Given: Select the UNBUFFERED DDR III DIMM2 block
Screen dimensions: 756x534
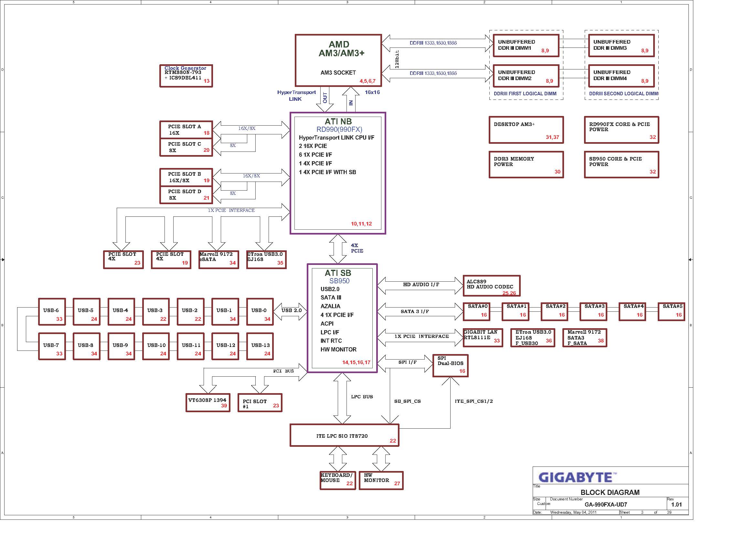Looking at the screenshot, I should [x=526, y=76].
